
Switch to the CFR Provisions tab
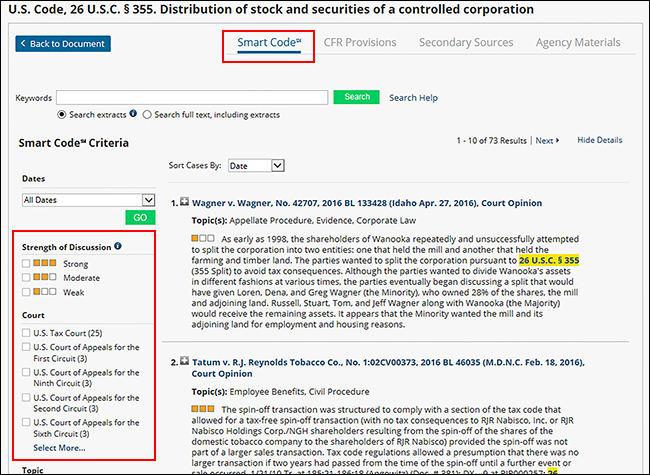click(x=360, y=43)
